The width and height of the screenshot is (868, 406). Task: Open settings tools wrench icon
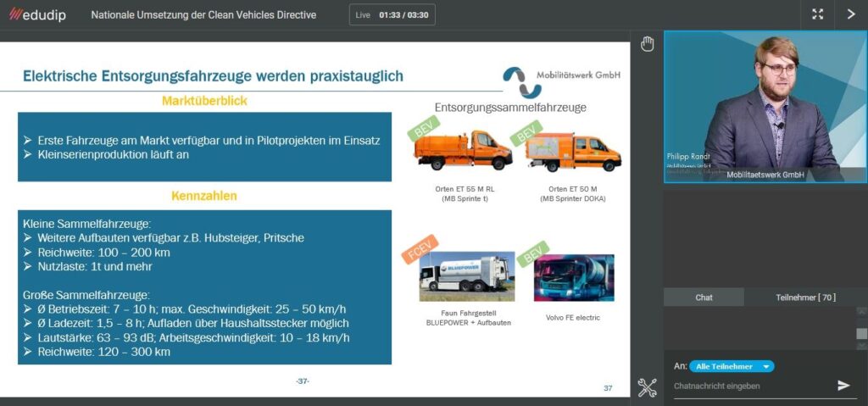point(647,387)
